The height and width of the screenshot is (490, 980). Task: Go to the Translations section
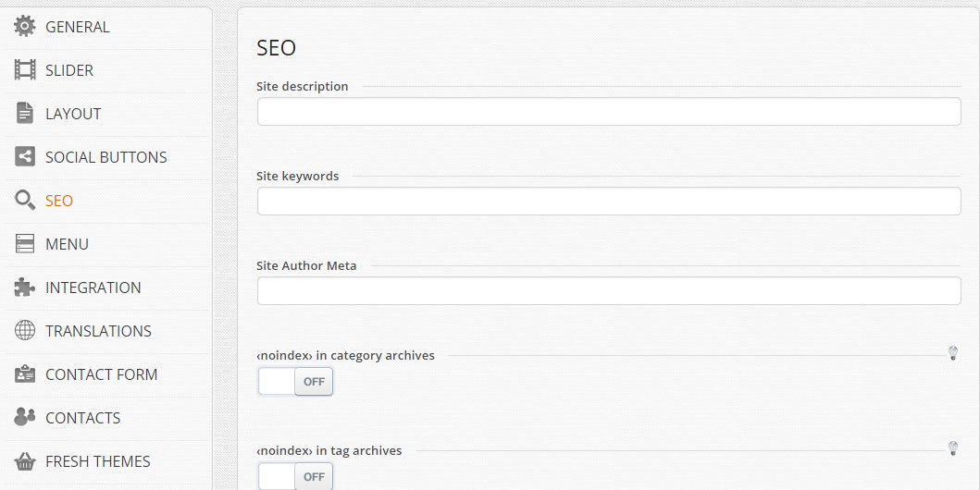pos(98,331)
